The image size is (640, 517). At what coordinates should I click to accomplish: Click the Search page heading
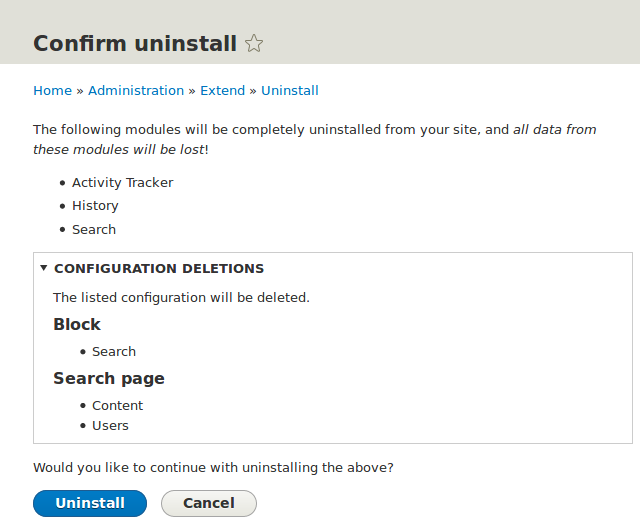click(109, 378)
